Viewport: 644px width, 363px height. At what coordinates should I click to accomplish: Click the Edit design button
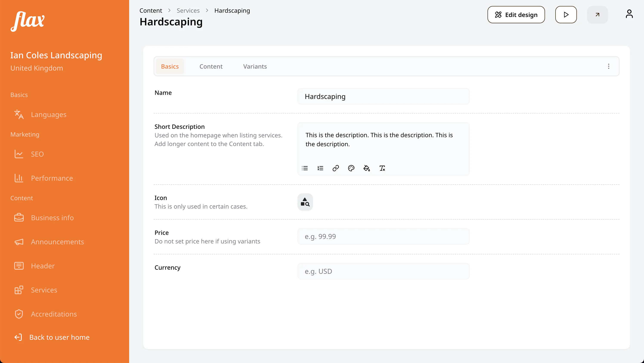516,15
